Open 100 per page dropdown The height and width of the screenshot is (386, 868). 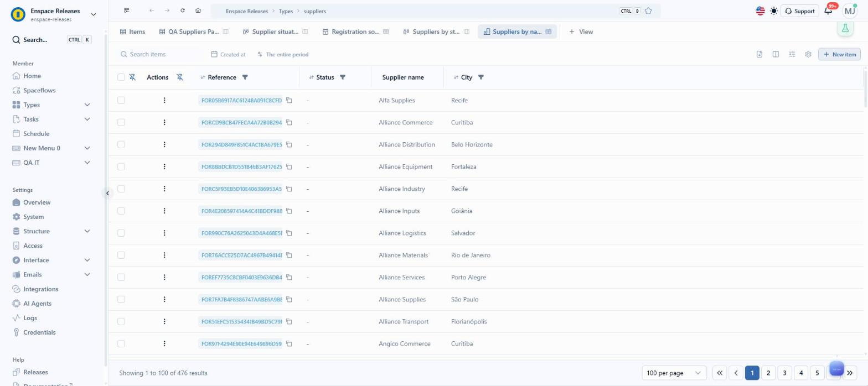(x=674, y=373)
